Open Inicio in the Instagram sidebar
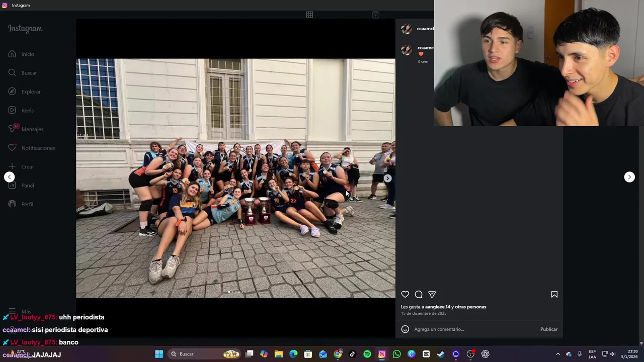 [21, 54]
